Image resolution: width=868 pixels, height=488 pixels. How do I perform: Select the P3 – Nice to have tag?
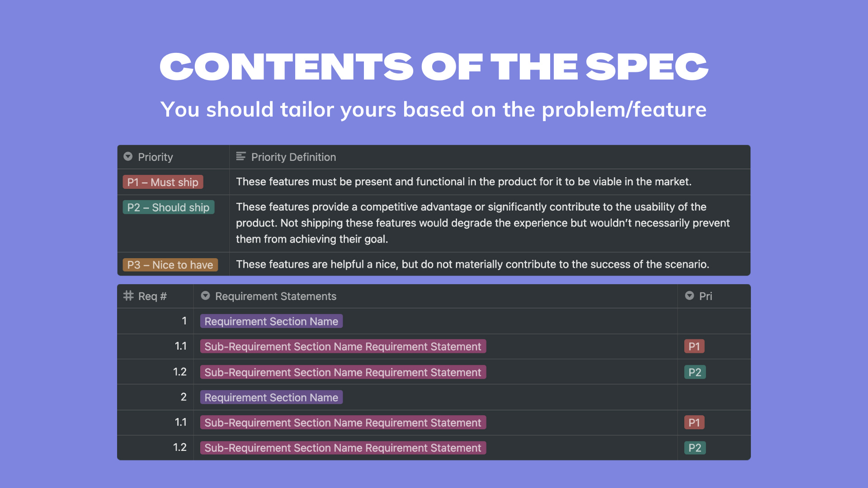[x=170, y=265]
